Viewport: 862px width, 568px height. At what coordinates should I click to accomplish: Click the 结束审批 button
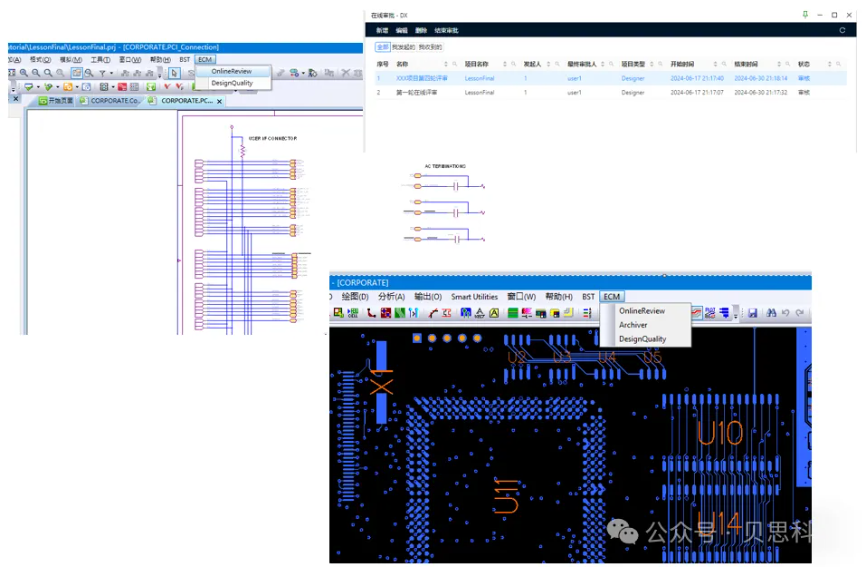coord(446,31)
